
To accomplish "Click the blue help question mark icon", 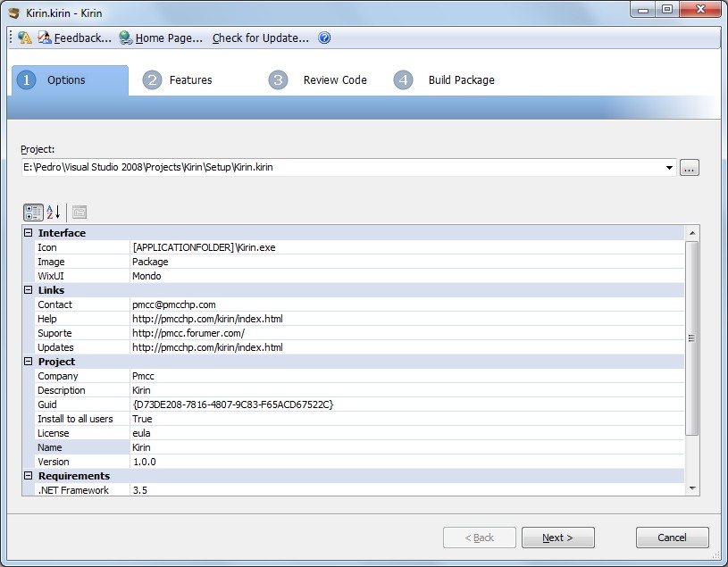I will [x=324, y=38].
